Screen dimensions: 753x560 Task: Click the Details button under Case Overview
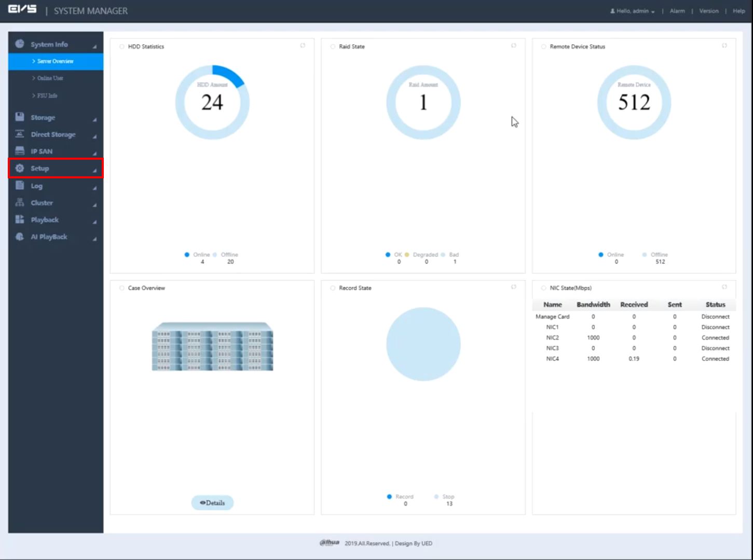pos(212,502)
